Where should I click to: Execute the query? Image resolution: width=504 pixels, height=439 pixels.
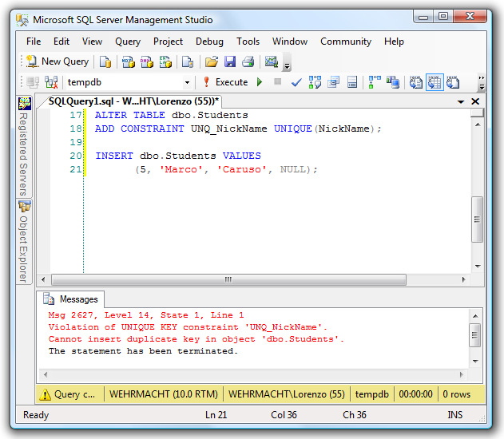coord(226,82)
